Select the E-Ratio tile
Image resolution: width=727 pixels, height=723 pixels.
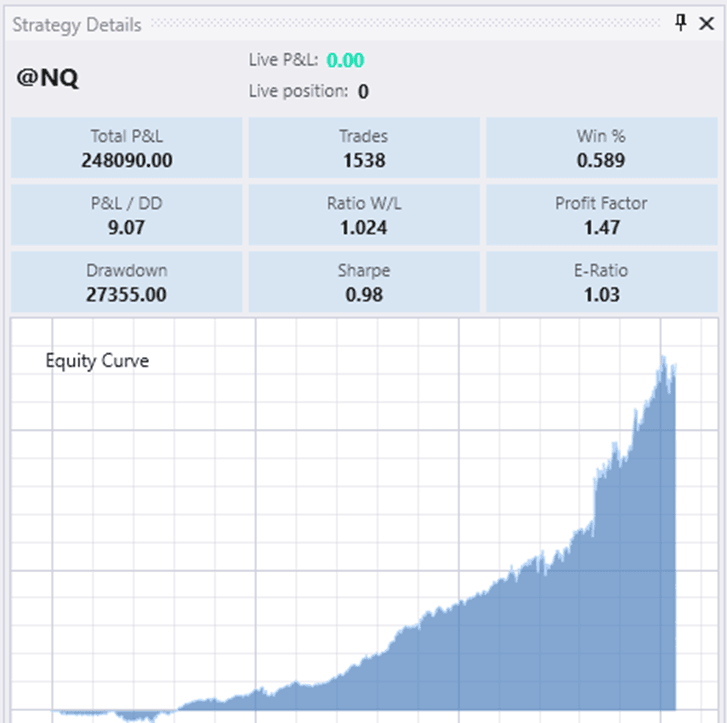[600, 281]
